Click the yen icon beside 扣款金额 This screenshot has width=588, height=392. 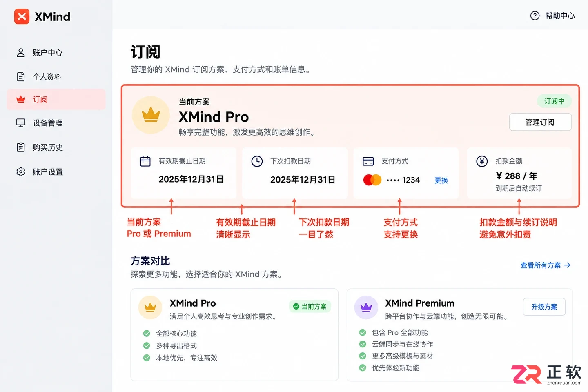tap(482, 161)
